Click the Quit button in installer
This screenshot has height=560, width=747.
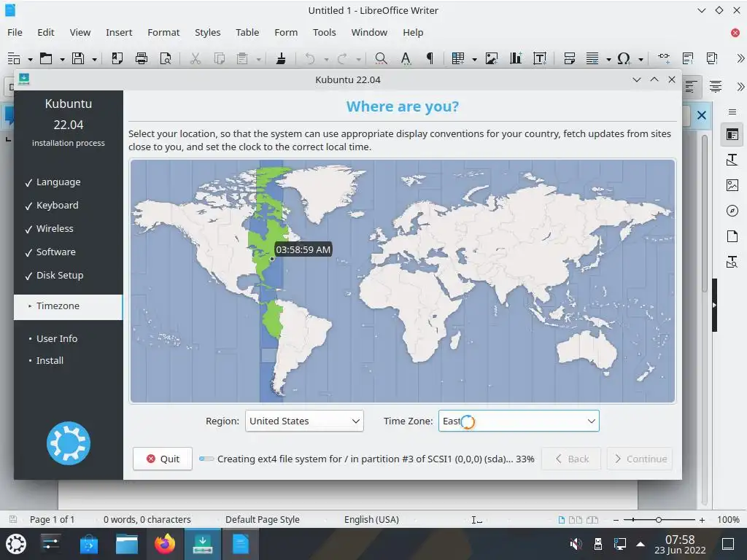(163, 459)
